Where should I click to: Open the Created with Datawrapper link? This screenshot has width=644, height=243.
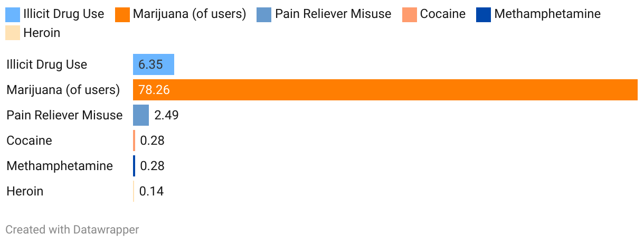click(72, 230)
